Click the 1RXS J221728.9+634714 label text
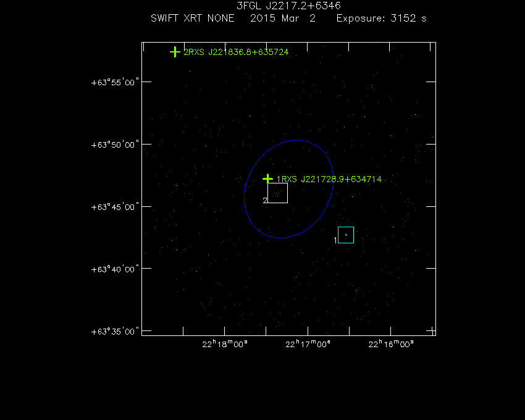This screenshot has width=525, height=420. pyautogui.click(x=329, y=179)
